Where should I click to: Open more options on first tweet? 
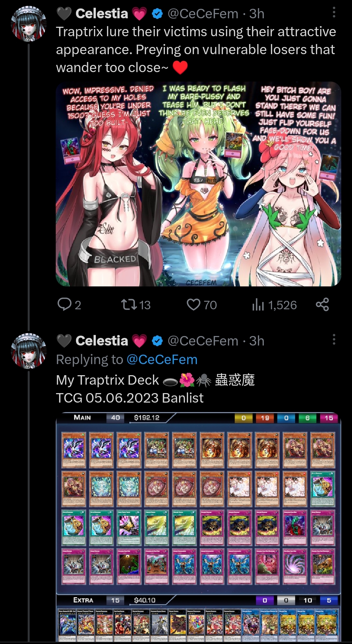[x=334, y=12]
